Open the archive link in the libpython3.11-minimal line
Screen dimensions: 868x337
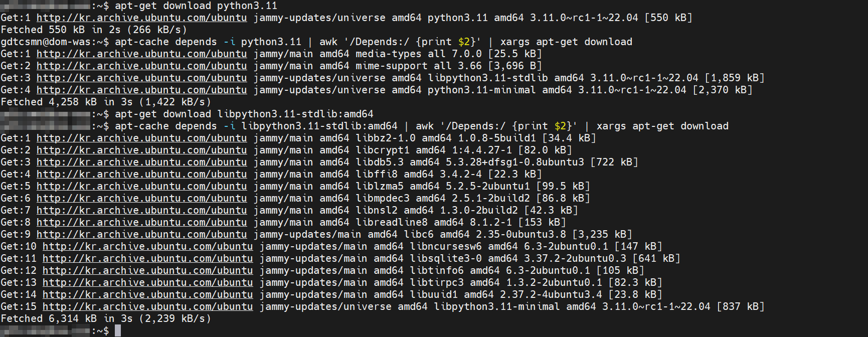[x=148, y=306]
